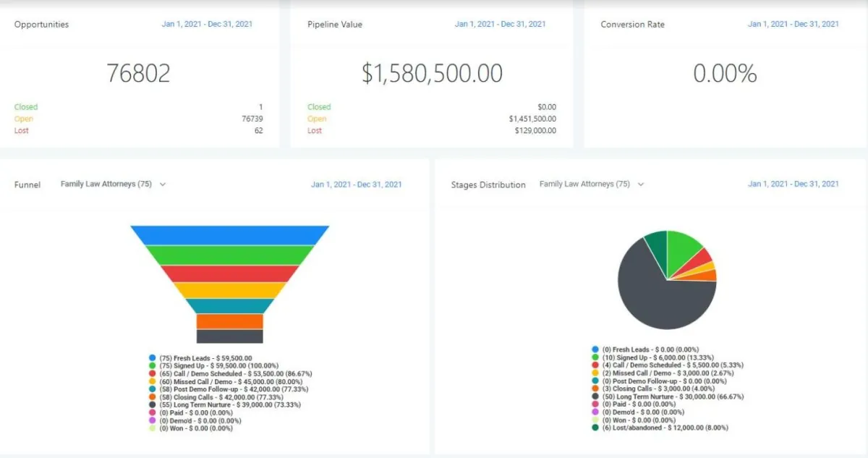Select Funnel card date range
This screenshot has width=868, height=458.
[357, 185]
